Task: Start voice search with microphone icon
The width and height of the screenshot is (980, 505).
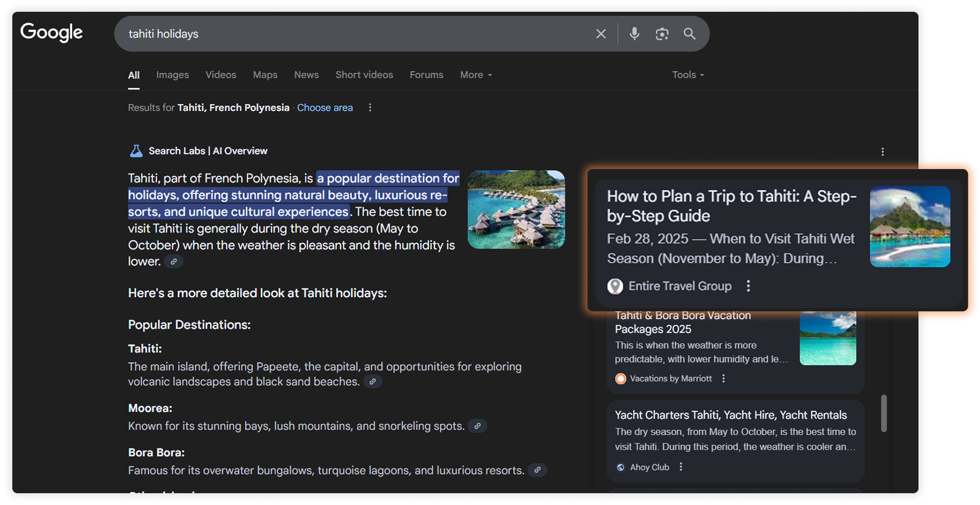Action: 634,34
